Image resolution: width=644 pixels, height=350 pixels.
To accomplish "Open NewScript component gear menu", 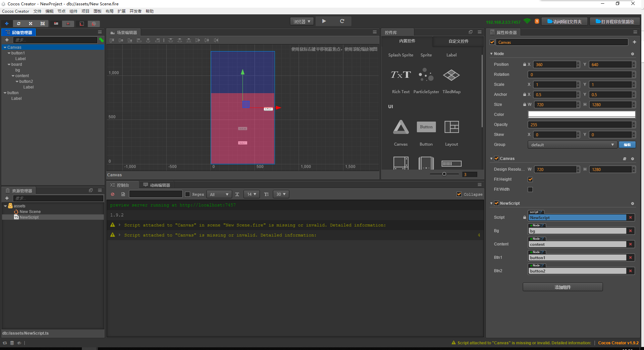I will [632, 203].
